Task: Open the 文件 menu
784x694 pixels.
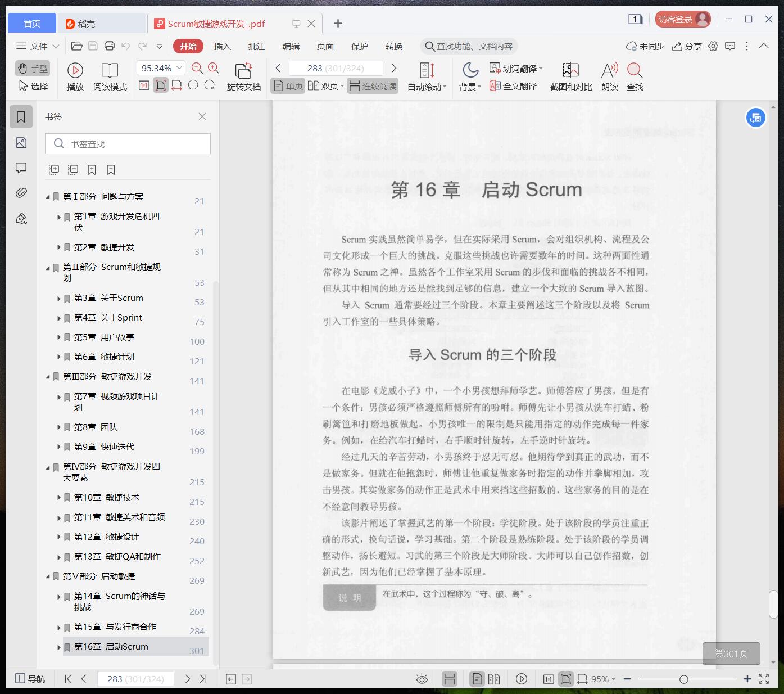Action: click(38, 46)
